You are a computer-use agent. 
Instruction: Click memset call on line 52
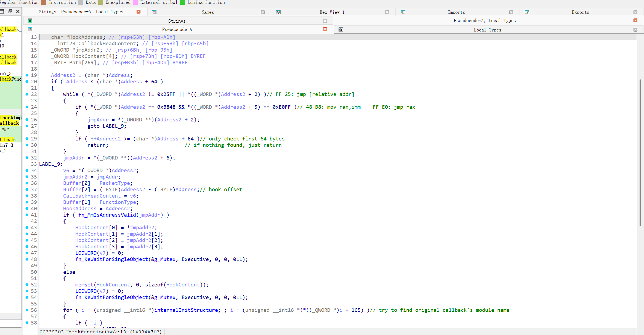tap(84, 285)
